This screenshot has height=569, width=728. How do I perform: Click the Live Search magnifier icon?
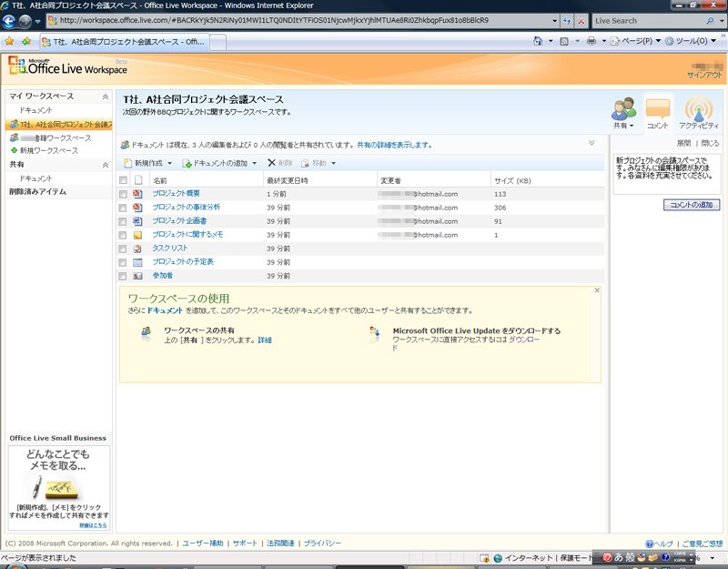point(710,21)
